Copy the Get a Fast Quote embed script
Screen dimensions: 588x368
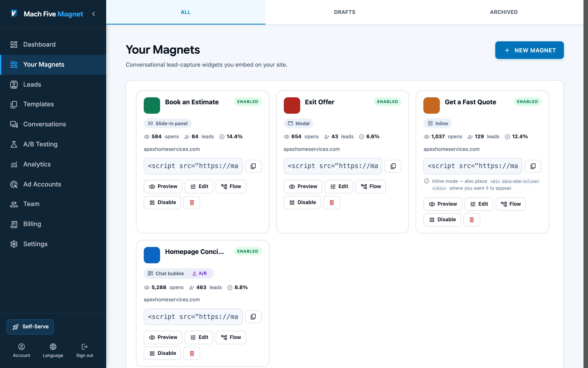533,166
